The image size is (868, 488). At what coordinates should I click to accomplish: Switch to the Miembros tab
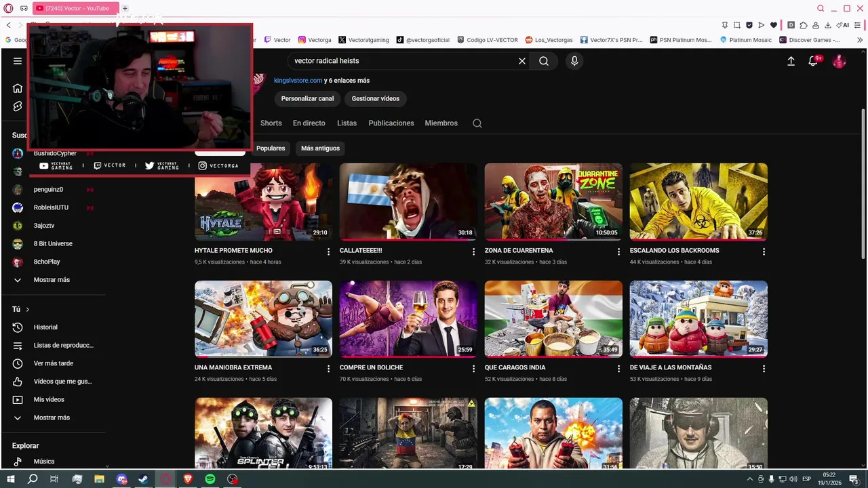click(x=441, y=123)
